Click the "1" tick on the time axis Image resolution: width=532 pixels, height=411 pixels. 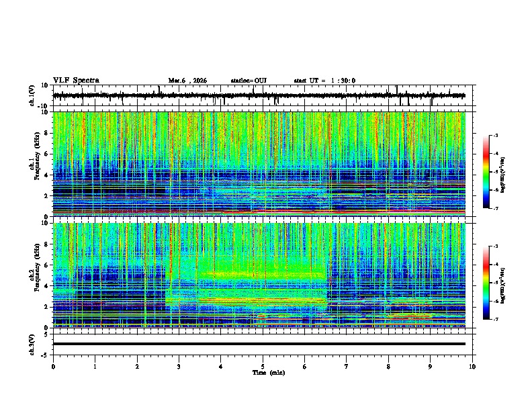coord(95,367)
